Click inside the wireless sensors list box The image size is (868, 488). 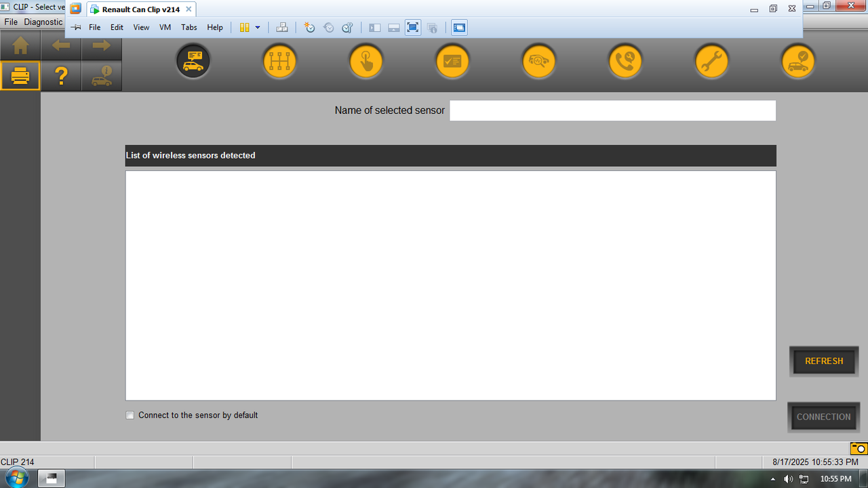450,285
